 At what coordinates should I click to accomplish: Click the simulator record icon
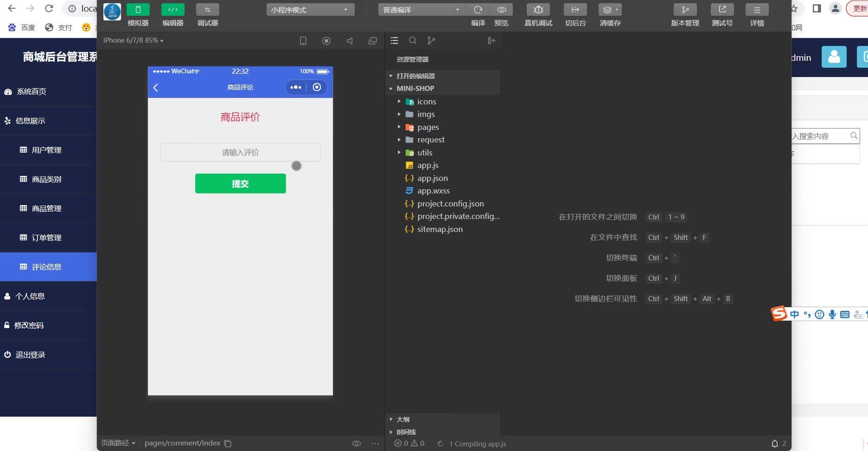[x=326, y=41]
